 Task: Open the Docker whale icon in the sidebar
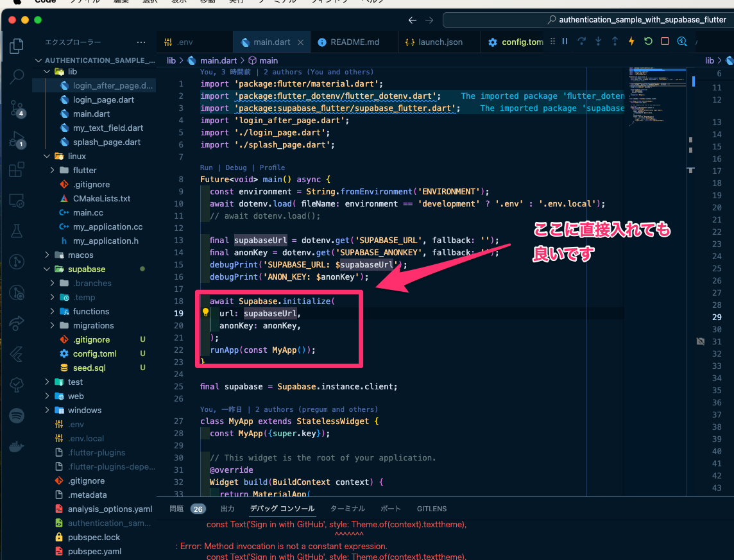coord(17,446)
